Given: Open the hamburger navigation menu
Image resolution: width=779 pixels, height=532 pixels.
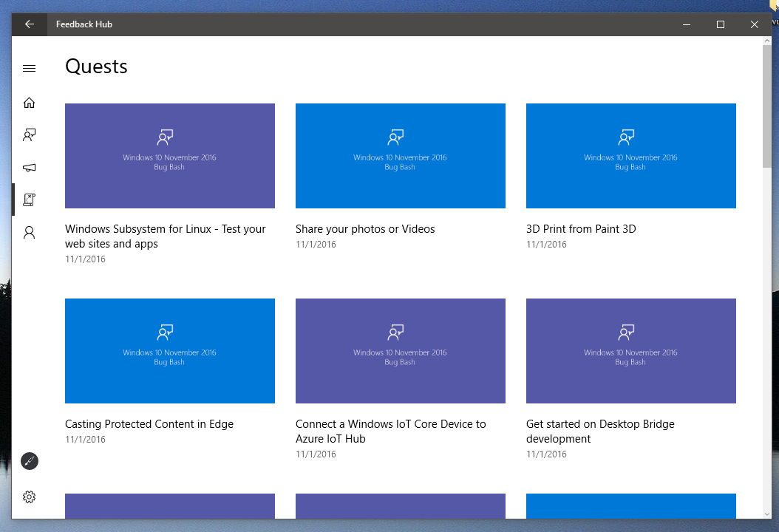Looking at the screenshot, I should (30, 69).
